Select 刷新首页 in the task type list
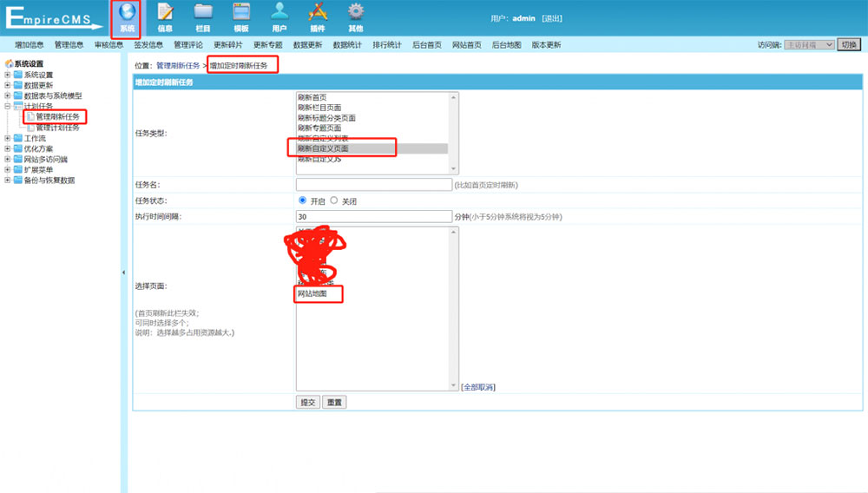The height and width of the screenshot is (493, 868). tap(372, 97)
